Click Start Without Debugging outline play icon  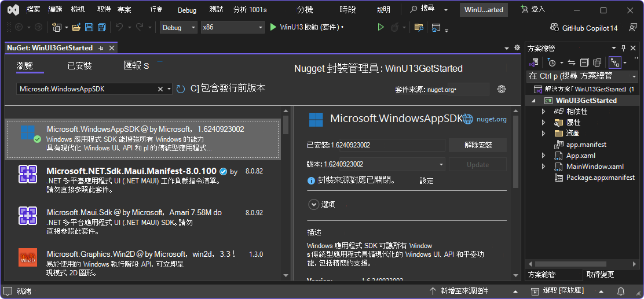tap(380, 28)
